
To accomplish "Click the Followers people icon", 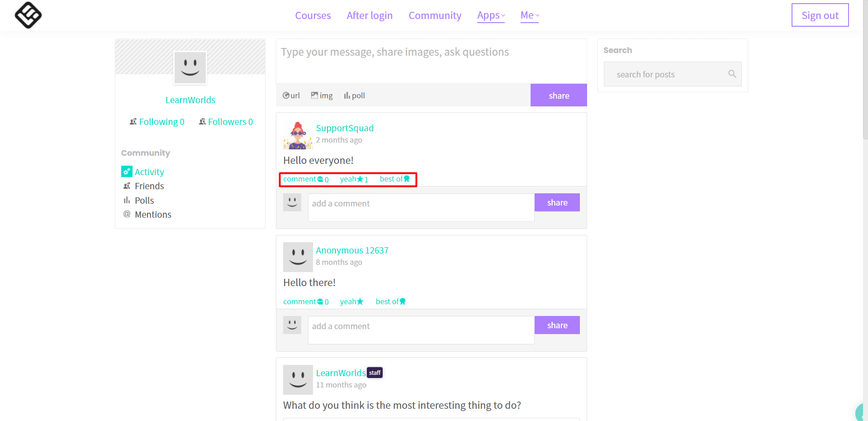I will [202, 121].
